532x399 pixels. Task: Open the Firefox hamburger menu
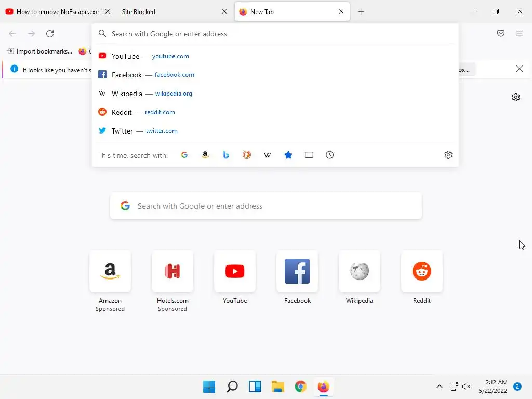(x=520, y=33)
